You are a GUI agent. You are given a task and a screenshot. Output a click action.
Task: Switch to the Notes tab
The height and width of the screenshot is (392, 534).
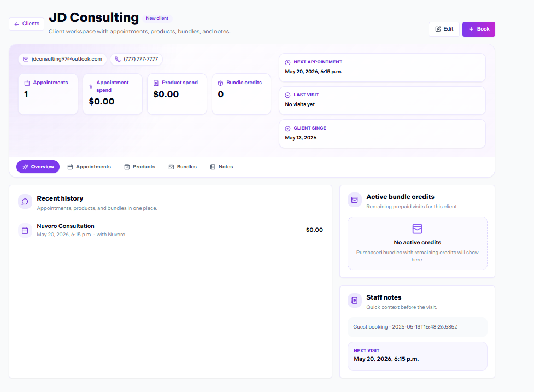click(x=222, y=167)
